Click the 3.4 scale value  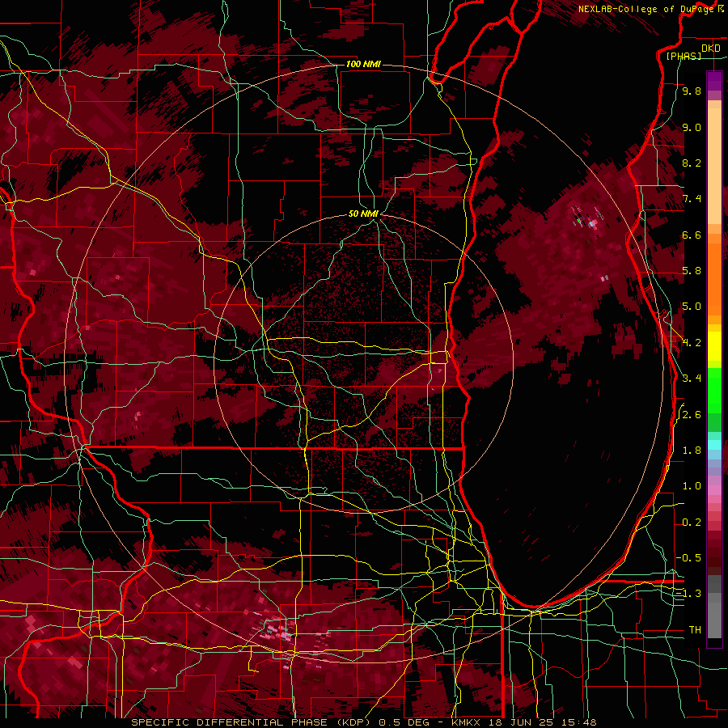[x=692, y=379]
